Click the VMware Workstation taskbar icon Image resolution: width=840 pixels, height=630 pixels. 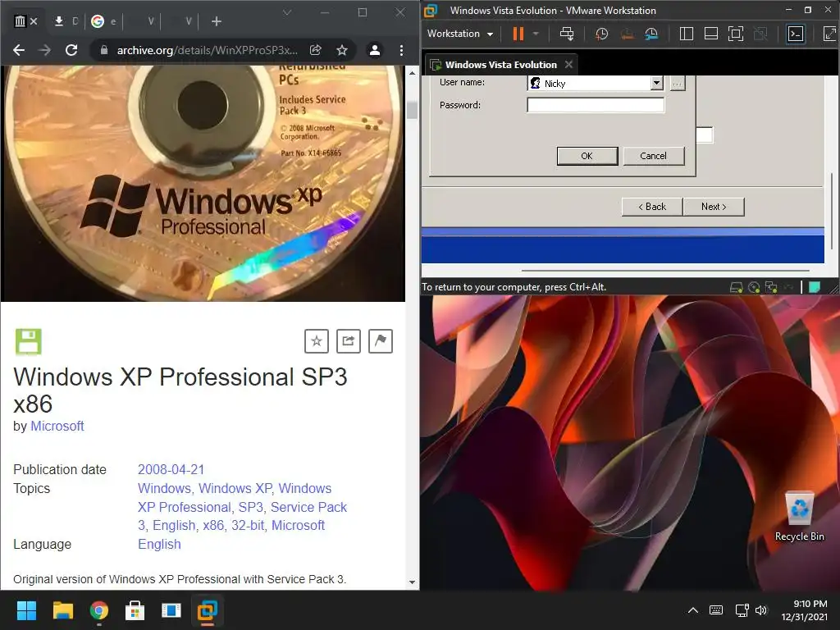coord(207,610)
